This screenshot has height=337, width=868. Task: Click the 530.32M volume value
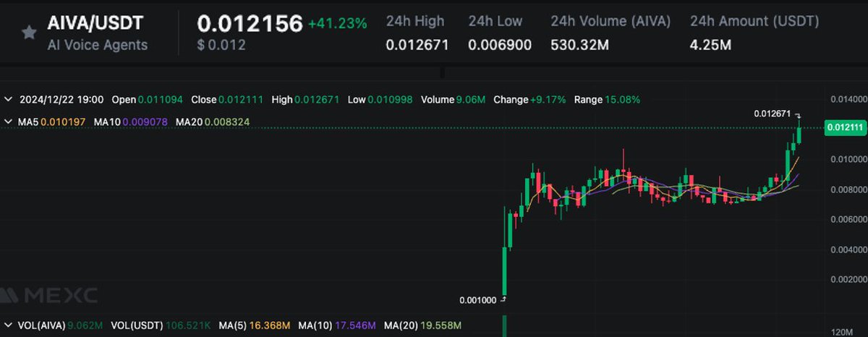(x=580, y=45)
